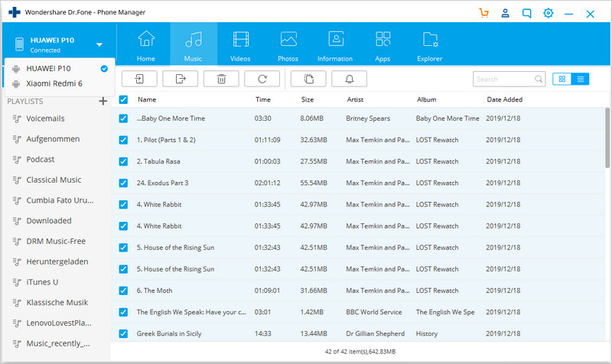Uncheck the 2. Tabula Rasa row
The image size is (612, 364).
click(x=123, y=161)
